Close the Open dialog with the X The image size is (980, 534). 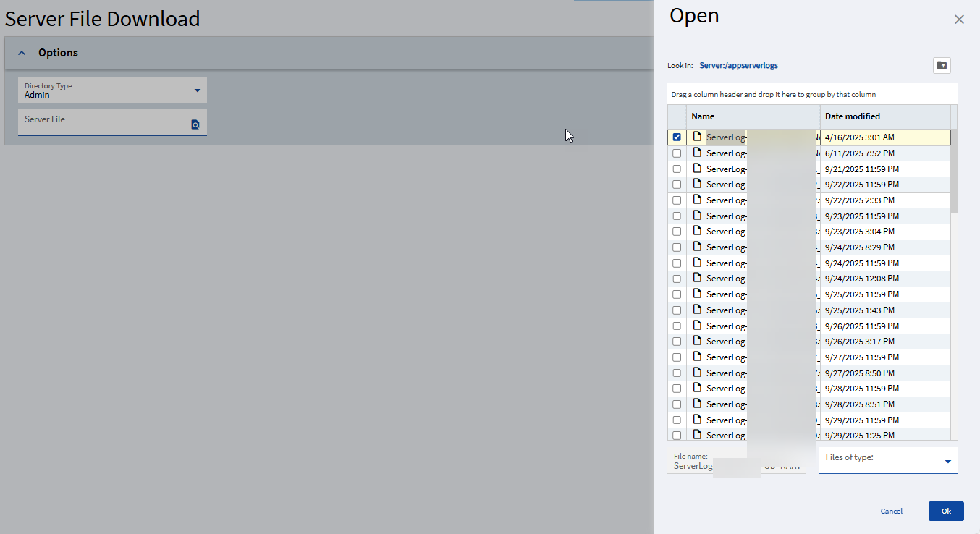[x=959, y=20]
